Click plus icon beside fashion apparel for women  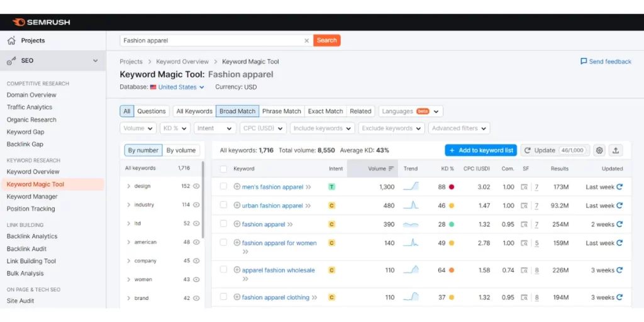click(x=236, y=243)
